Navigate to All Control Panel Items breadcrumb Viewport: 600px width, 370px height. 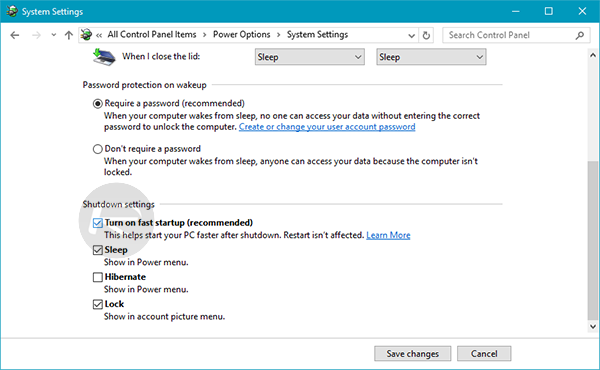(152, 34)
